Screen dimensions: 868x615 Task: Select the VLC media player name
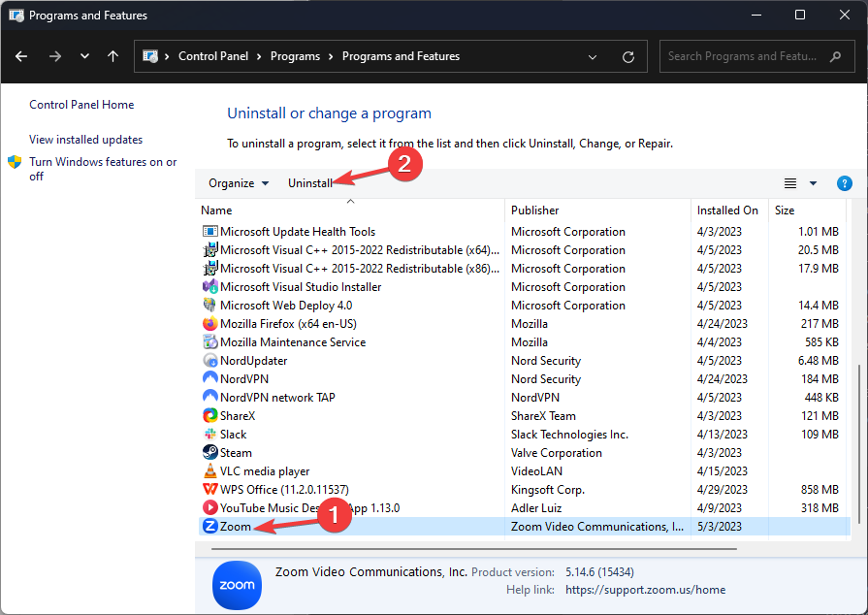(x=265, y=471)
